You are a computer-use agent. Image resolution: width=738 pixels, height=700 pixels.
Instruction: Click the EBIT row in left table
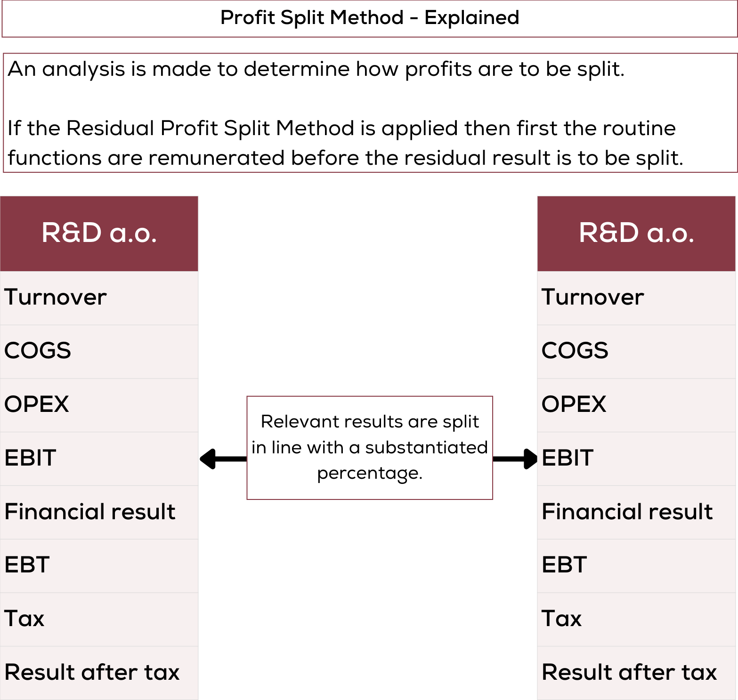pos(99,459)
